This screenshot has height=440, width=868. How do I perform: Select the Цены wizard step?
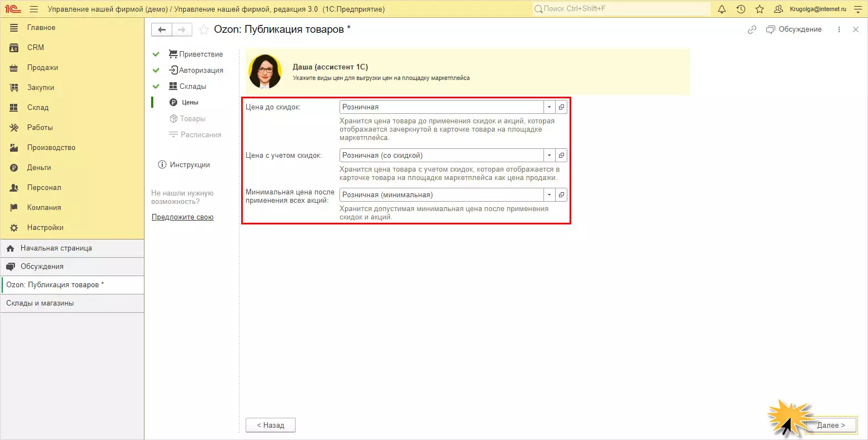pyautogui.click(x=184, y=102)
